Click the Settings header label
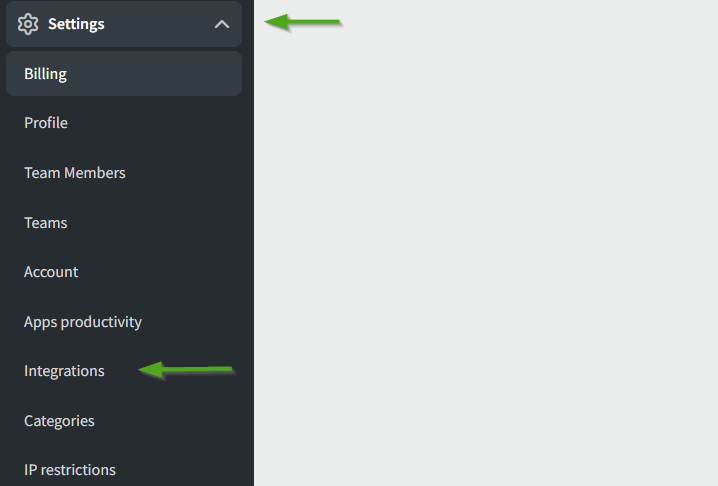This screenshot has width=718, height=486. [76, 24]
